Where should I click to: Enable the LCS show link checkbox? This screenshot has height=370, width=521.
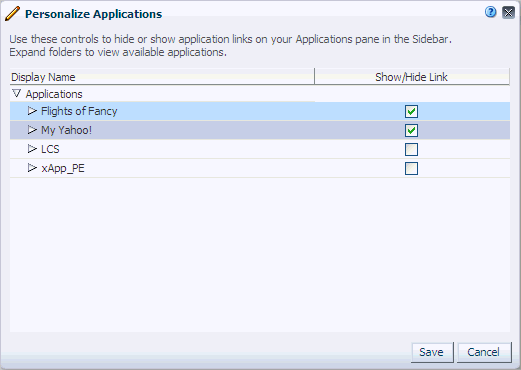point(411,149)
